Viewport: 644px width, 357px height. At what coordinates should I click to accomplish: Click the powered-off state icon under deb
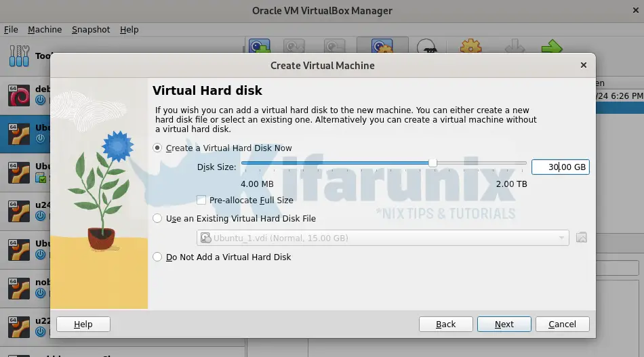(40, 100)
